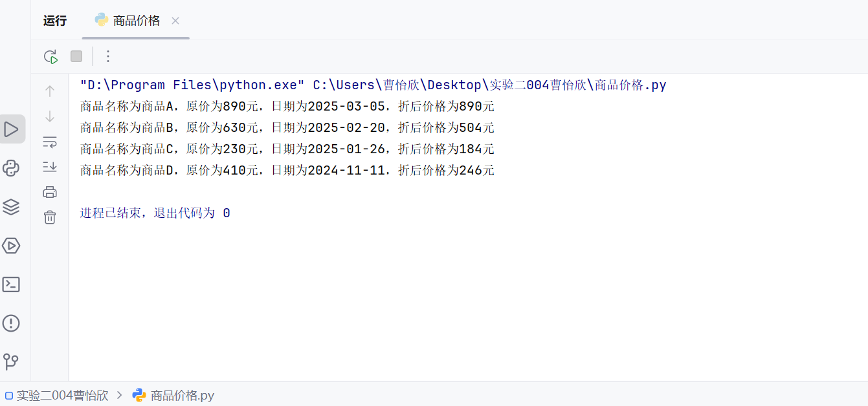Open the Python Packages layers icon
The width and height of the screenshot is (868, 406).
pyautogui.click(x=12, y=207)
